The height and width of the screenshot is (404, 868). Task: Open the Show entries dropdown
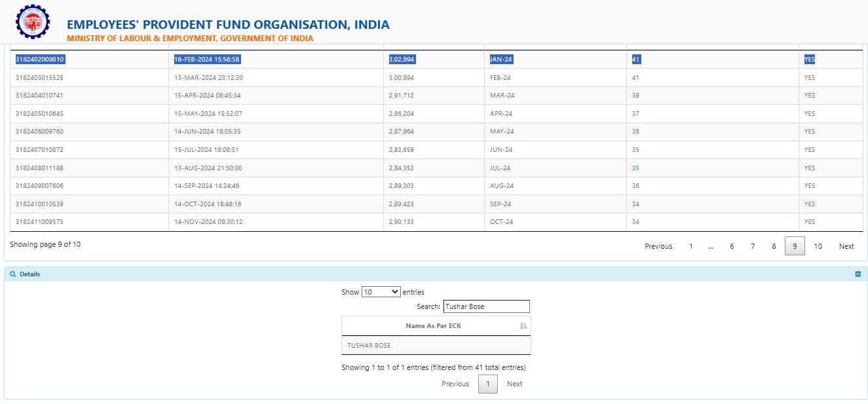tap(381, 292)
